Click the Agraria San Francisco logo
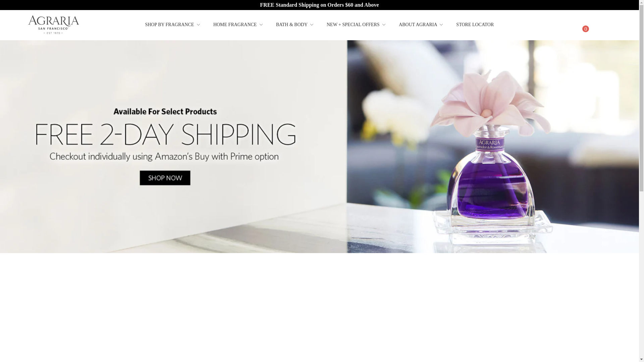The width and height of the screenshot is (644, 362). pos(53,25)
